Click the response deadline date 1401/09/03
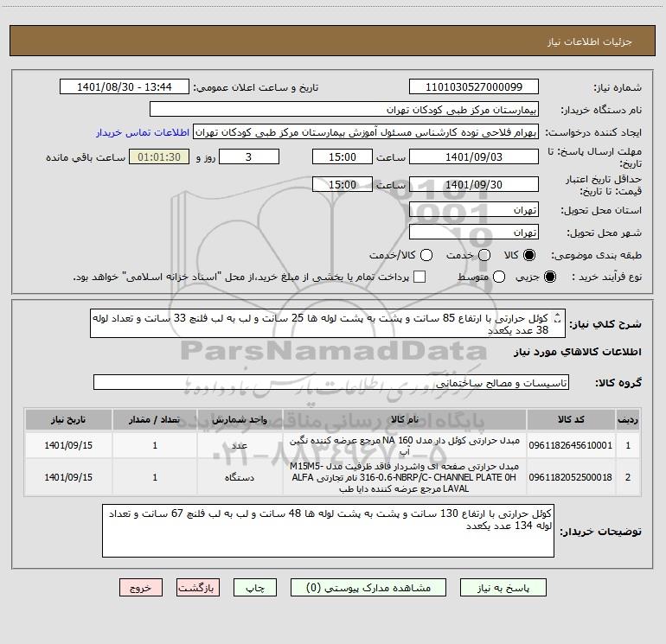 tap(474, 156)
